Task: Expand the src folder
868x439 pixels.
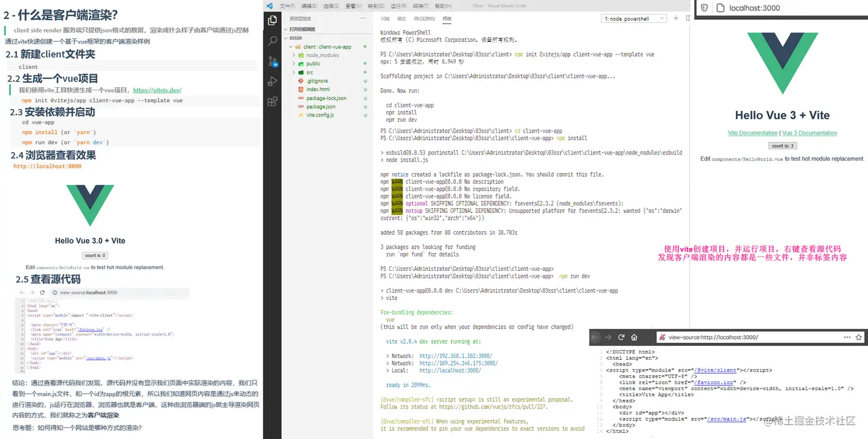Action: [x=327, y=72]
